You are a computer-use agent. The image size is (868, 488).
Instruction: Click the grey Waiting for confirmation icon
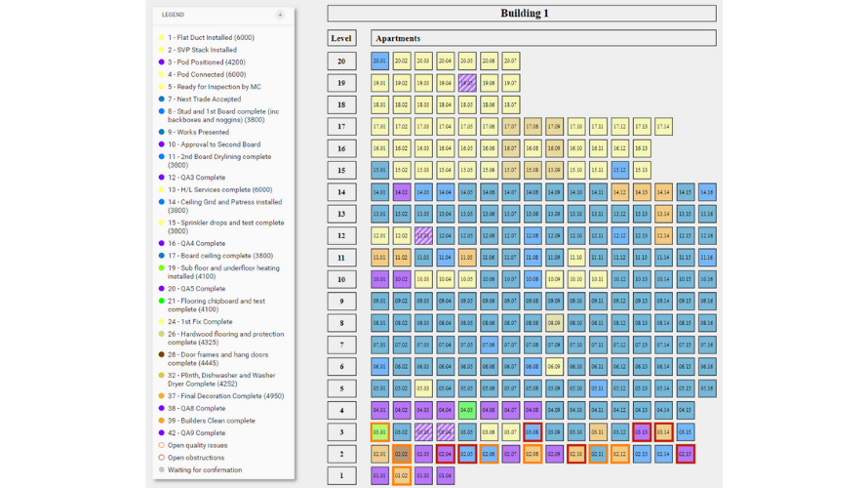point(162,470)
